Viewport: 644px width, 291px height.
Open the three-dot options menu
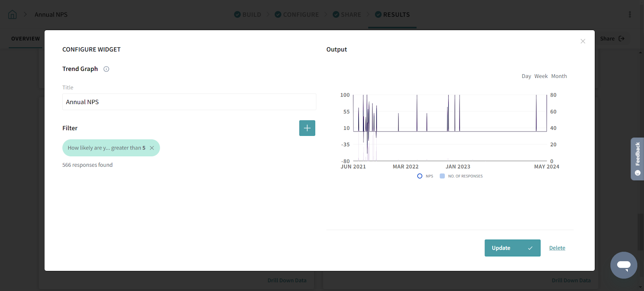point(630,14)
